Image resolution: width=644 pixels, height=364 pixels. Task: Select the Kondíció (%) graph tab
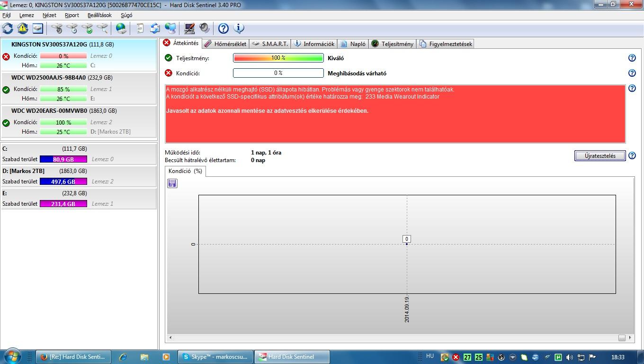pos(185,171)
